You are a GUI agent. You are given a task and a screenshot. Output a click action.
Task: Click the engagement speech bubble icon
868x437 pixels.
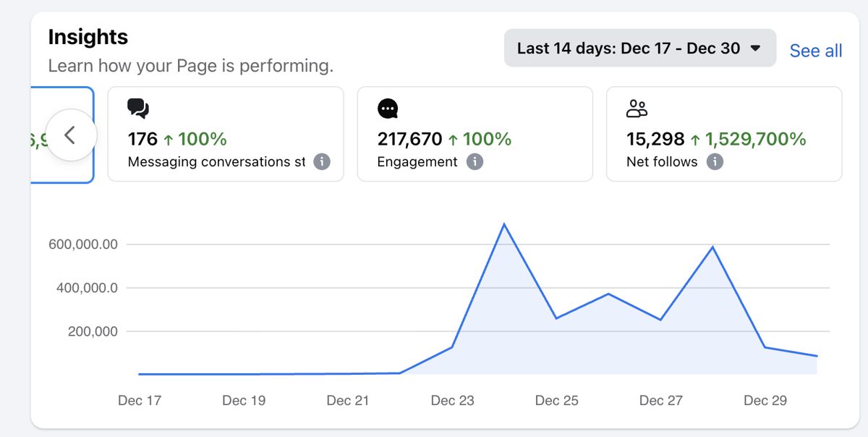pyautogui.click(x=388, y=109)
